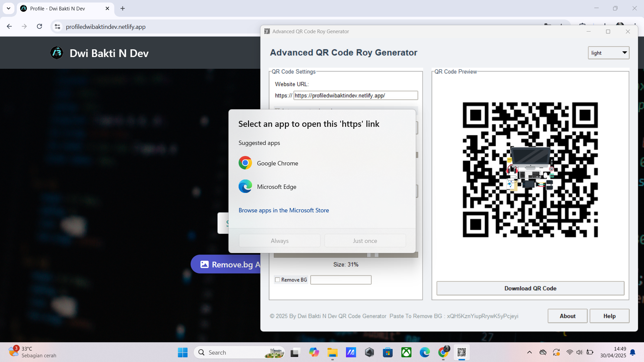This screenshot has height=362, width=644.
Task: Reload the Chrome page
Action: coord(40,27)
